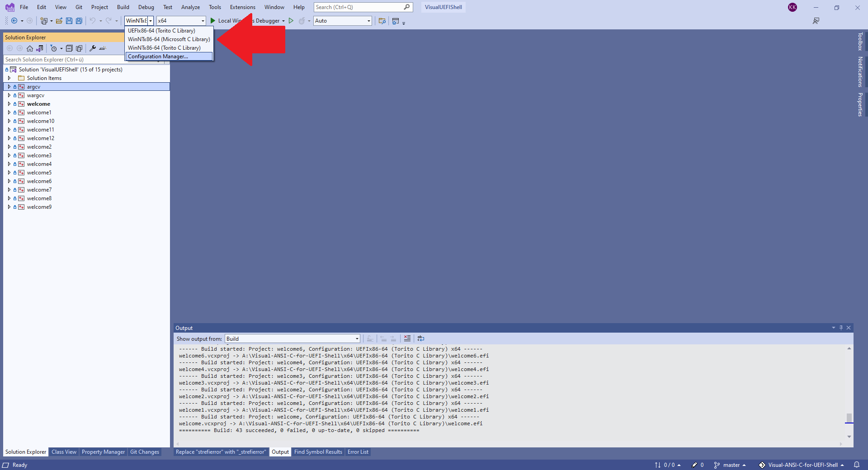Expand the Solution Items folder
Screen dimensions: 868x470
click(x=9, y=78)
